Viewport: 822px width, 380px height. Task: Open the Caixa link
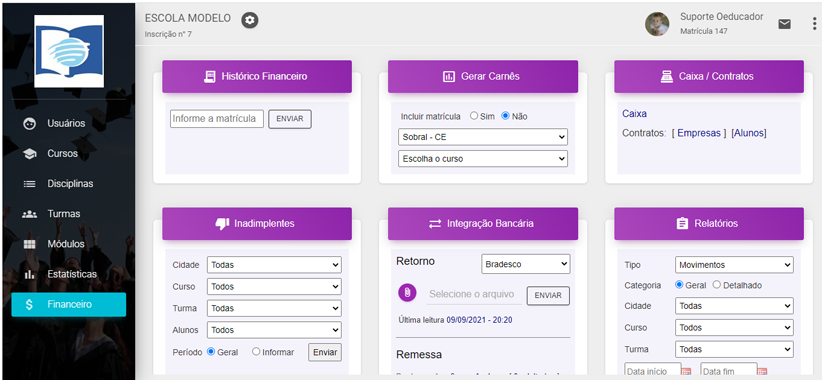(x=634, y=113)
